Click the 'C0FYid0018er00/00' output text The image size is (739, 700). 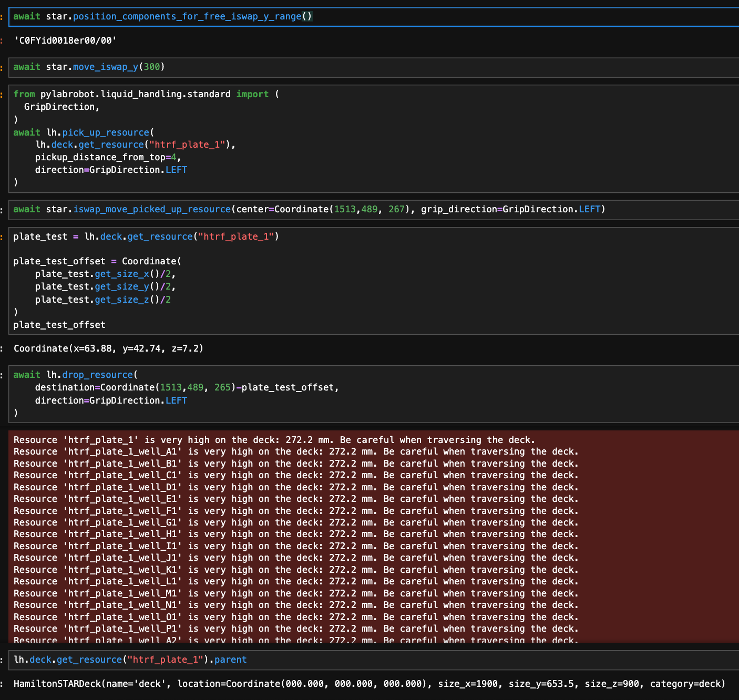coord(65,40)
